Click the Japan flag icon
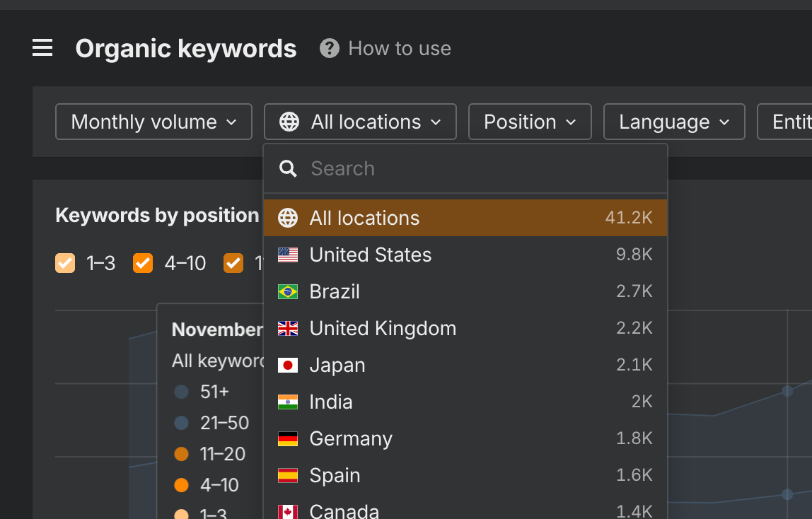Screen dimensions: 812x519 [x=288, y=366]
